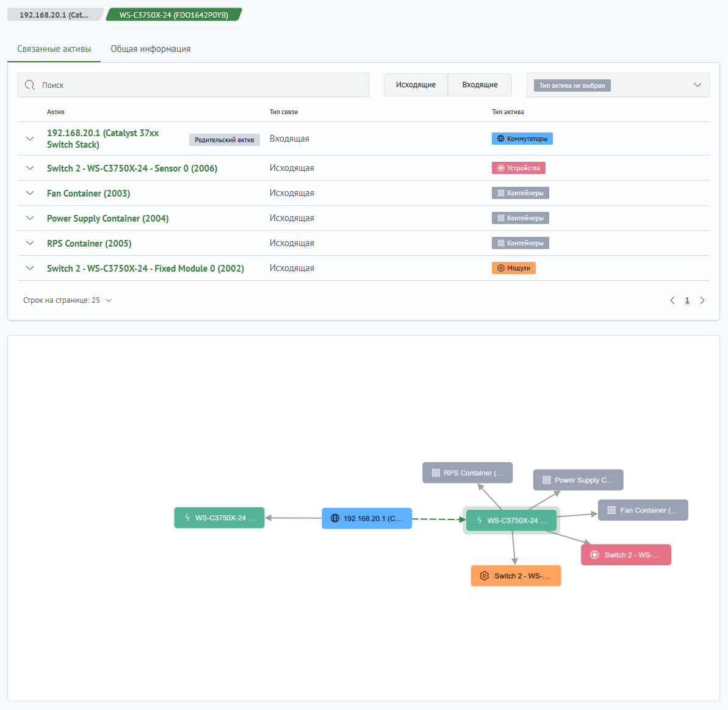Image resolution: width=728 pixels, height=710 pixels.
Task: Click grid icon on Fan Container graph node
Action: pos(611,510)
